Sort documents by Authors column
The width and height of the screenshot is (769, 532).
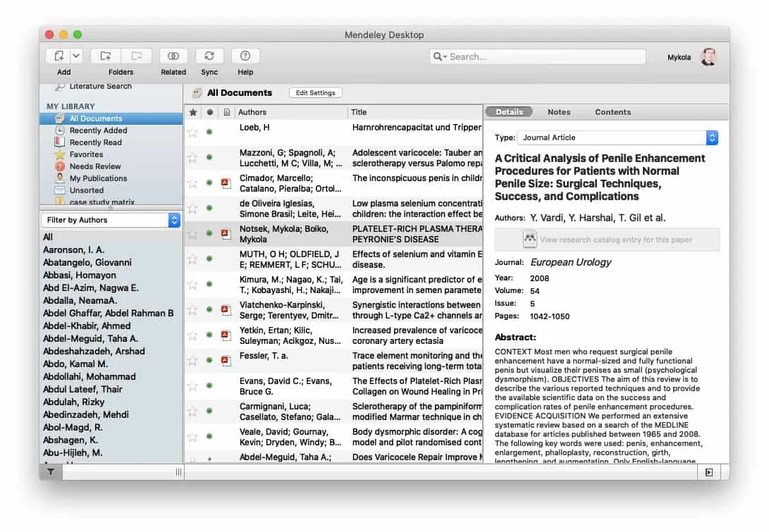pyautogui.click(x=291, y=112)
